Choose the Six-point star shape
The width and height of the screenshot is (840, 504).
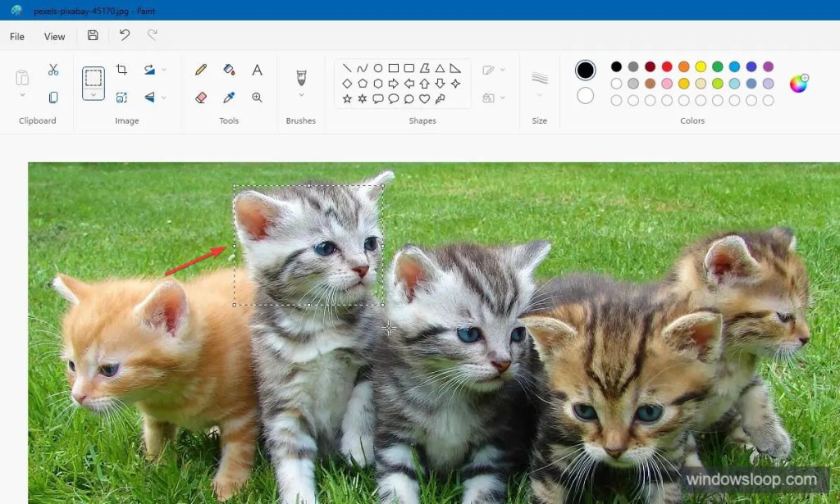(363, 98)
